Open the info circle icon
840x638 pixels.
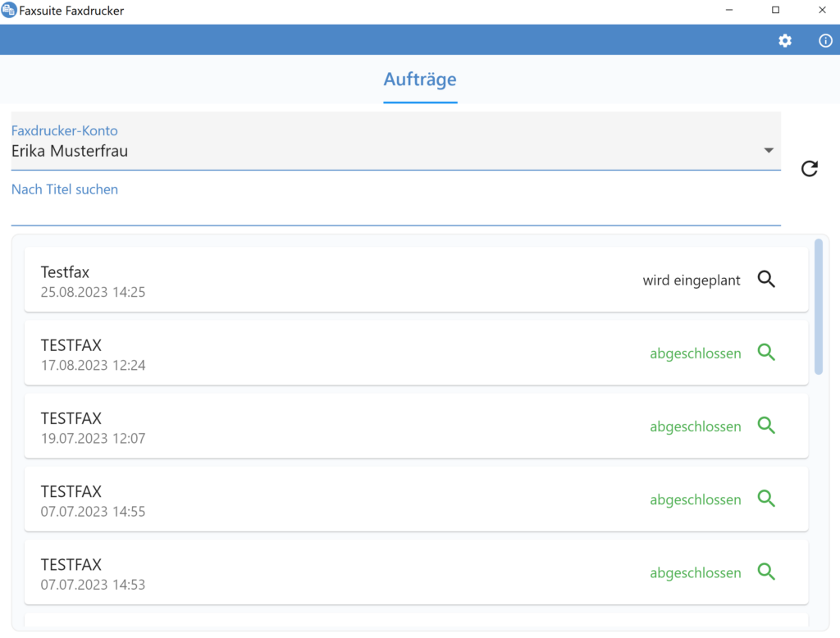[825, 41]
